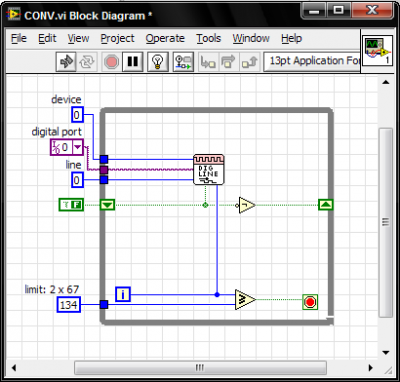Viewport: 400px width, 382px height.
Task: Open the Tools menu
Action: (x=208, y=38)
